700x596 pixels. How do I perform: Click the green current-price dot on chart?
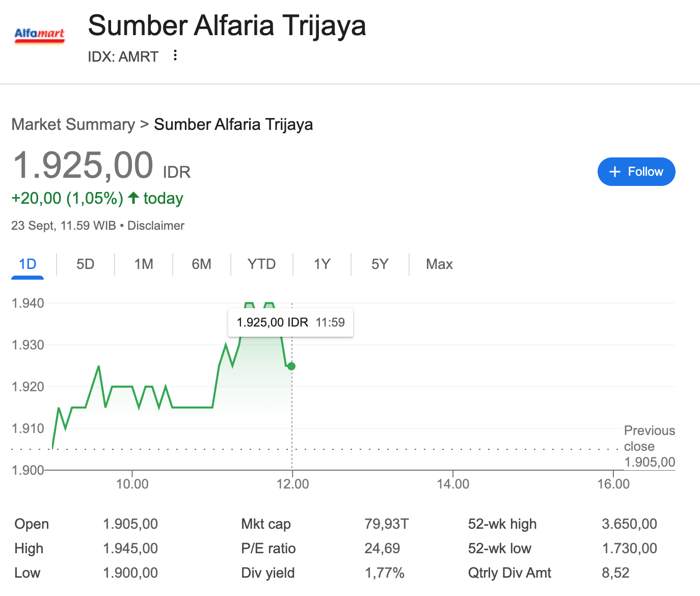point(291,366)
